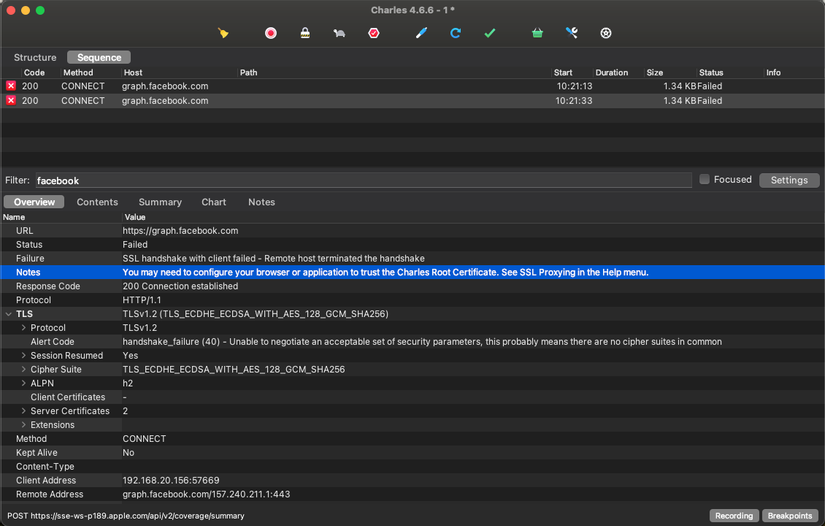The height and width of the screenshot is (526, 825).
Task: Select the Kept Alive No row
Action: pyautogui.click(x=412, y=452)
